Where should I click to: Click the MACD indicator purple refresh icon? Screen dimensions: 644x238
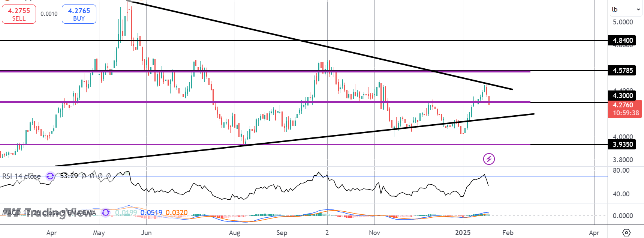pos(106,213)
